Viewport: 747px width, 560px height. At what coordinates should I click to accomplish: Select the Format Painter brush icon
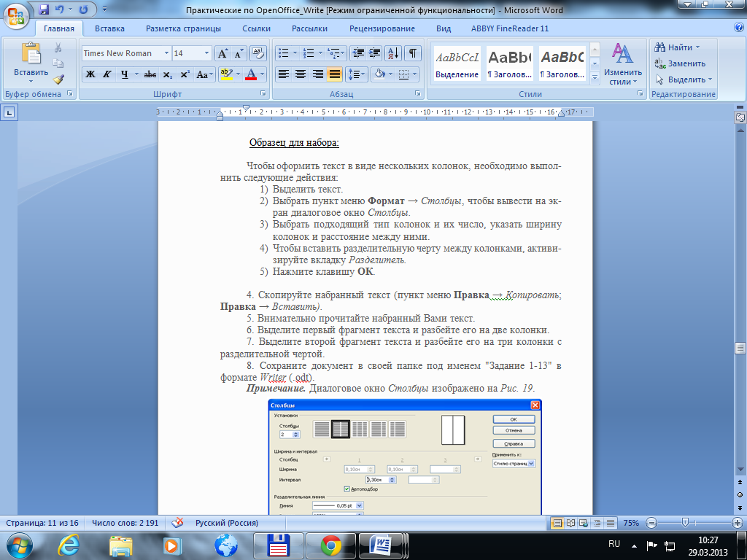tap(58, 79)
